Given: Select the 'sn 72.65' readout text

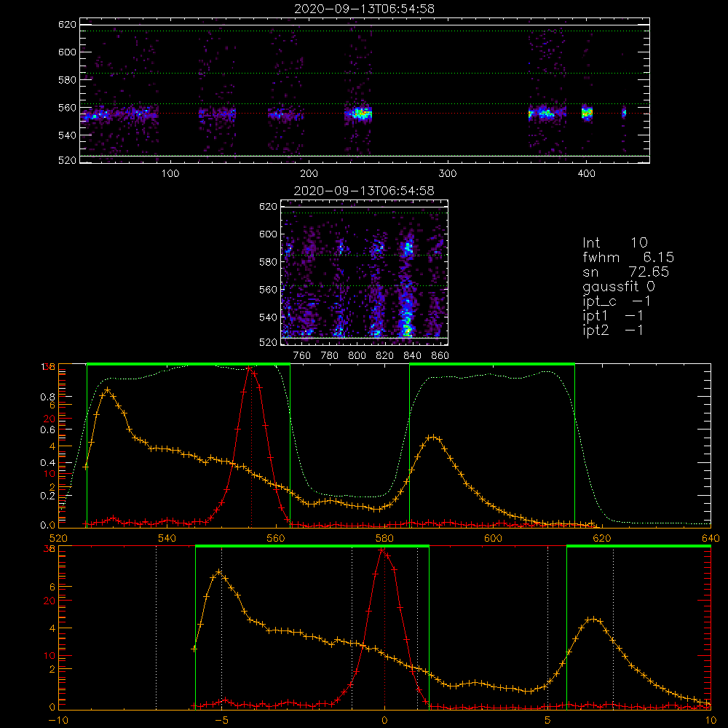Looking at the screenshot, I should click(626, 272).
